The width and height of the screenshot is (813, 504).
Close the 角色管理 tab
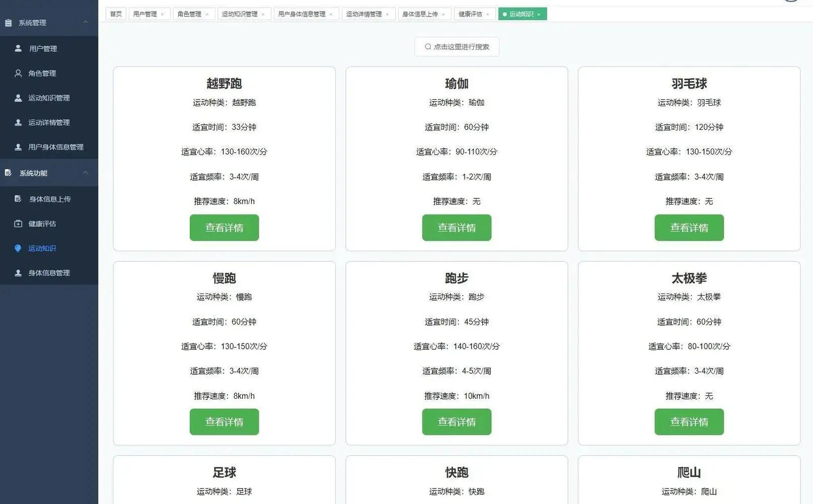[207, 14]
